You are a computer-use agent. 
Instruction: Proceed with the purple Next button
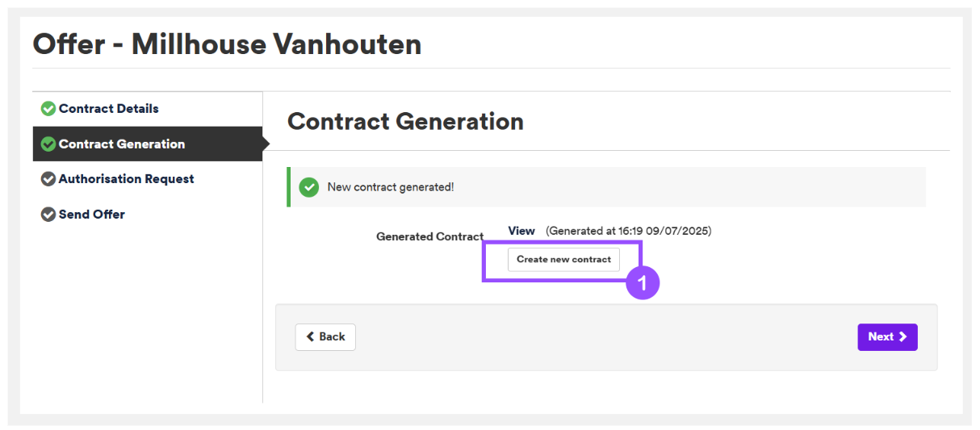[x=887, y=337]
